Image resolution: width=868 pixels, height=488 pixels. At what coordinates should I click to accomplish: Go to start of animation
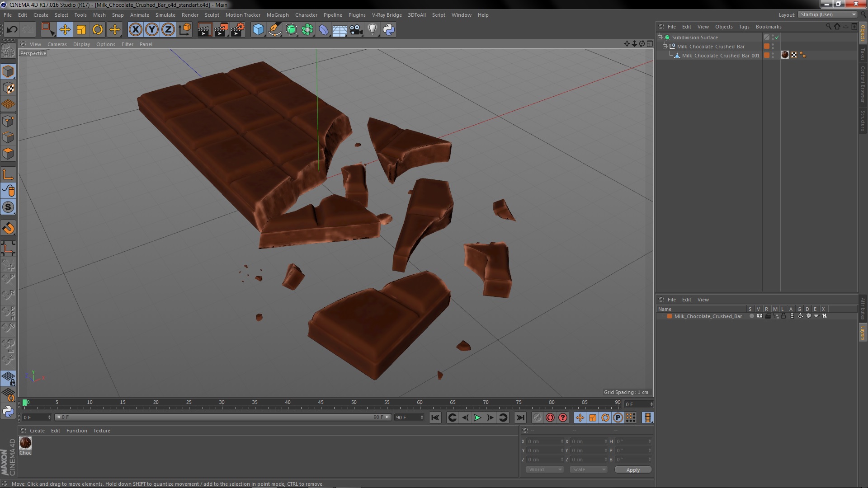point(435,418)
